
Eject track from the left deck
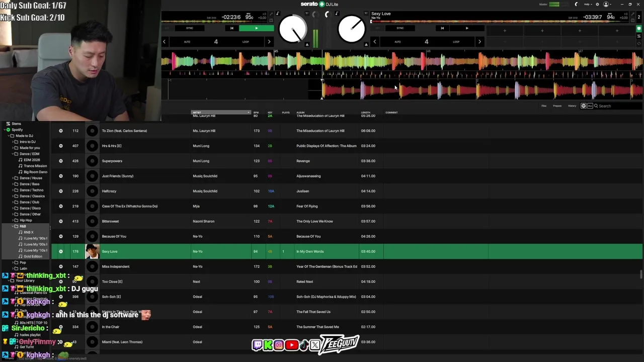(307, 45)
